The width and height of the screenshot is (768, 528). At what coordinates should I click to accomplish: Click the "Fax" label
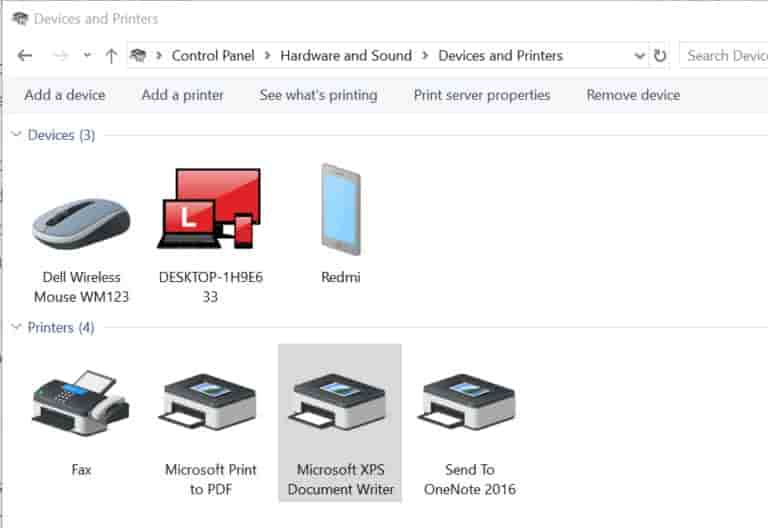(81, 470)
